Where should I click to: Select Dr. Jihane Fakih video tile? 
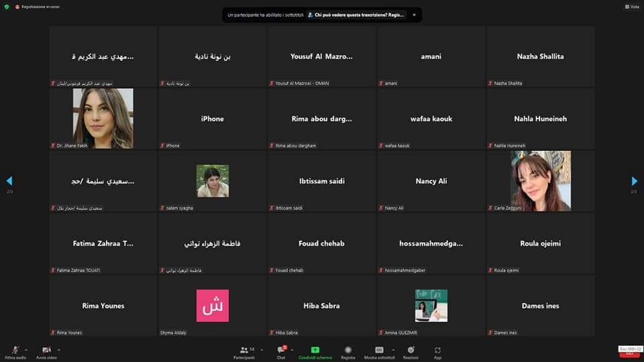(x=103, y=119)
